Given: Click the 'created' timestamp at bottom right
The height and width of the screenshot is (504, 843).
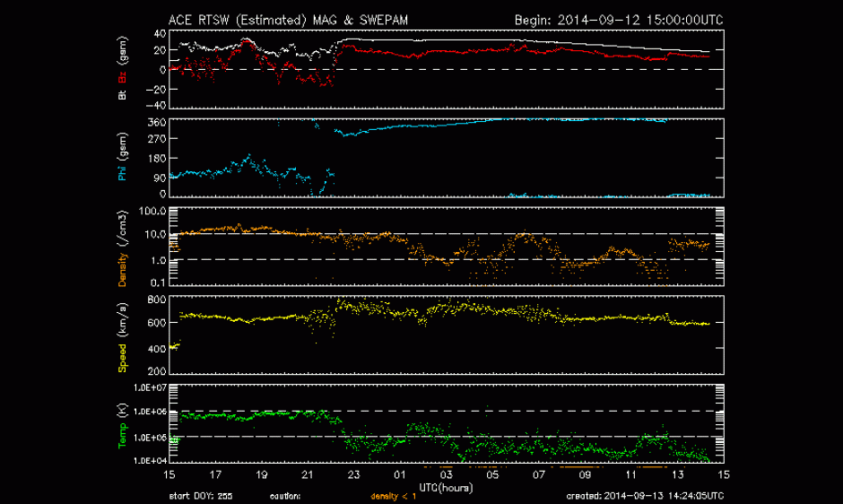Looking at the screenshot, I should pos(646,495).
